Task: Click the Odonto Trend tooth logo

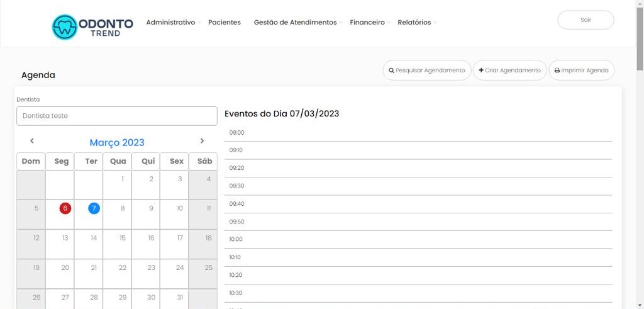Action: click(x=65, y=27)
